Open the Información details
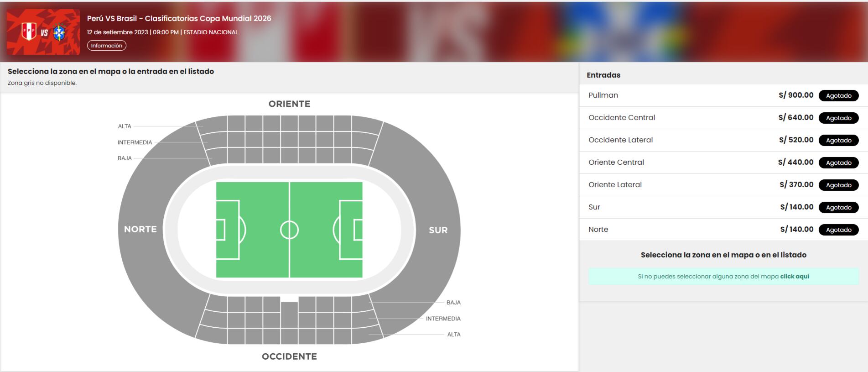 tap(106, 46)
